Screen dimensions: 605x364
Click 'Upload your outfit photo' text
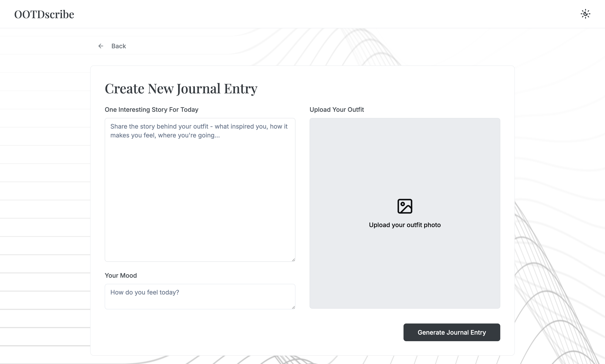point(405,225)
